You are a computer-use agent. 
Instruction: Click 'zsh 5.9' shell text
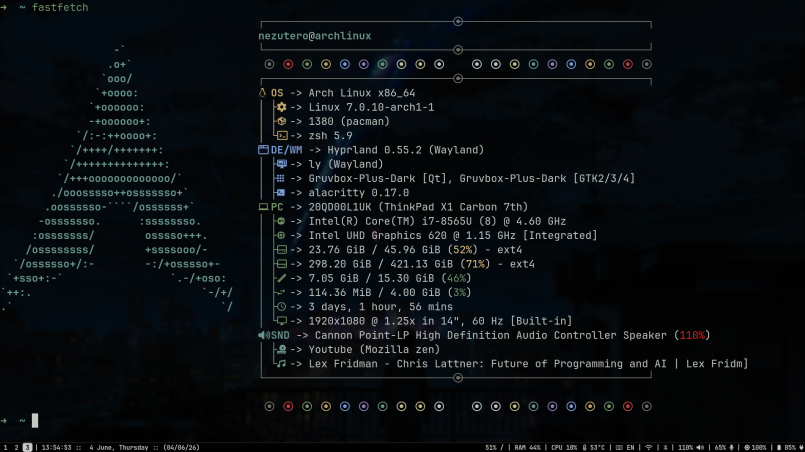click(x=331, y=136)
